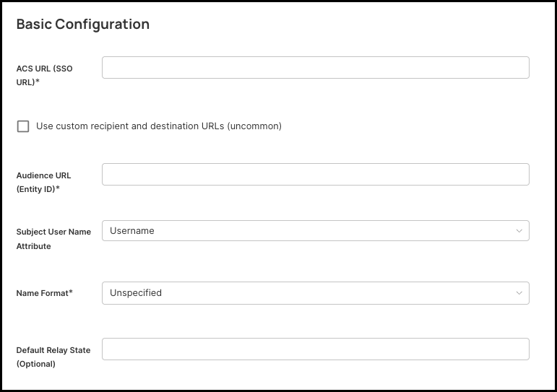Enable the custom recipient and destination URLs checkbox

(23, 126)
